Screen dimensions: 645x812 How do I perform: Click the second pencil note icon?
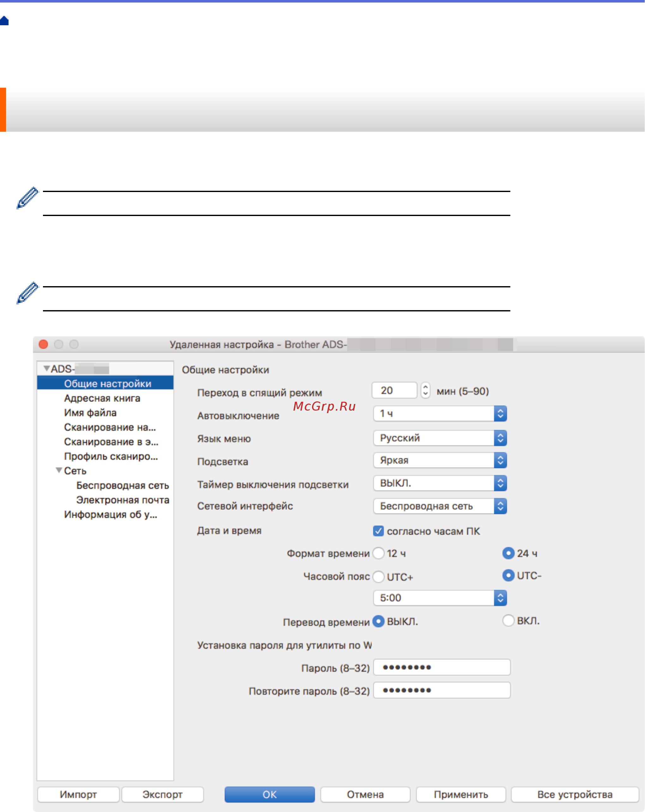[x=27, y=293]
